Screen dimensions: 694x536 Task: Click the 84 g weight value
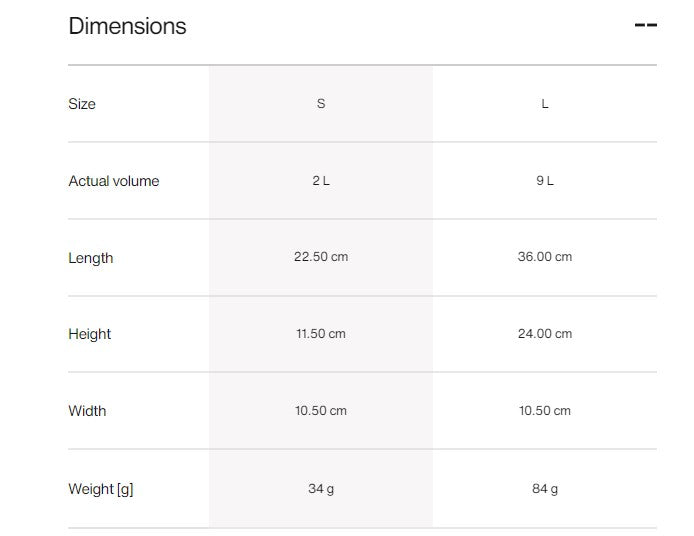[545, 489]
